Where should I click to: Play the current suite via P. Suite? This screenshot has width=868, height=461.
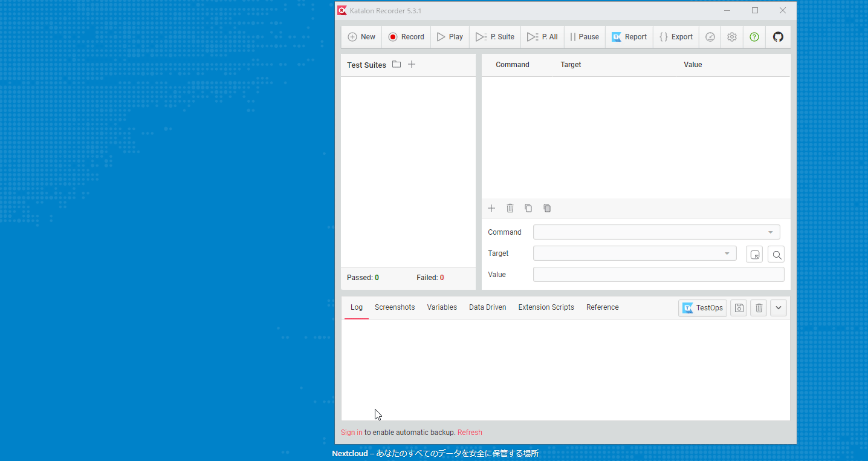pos(495,37)
